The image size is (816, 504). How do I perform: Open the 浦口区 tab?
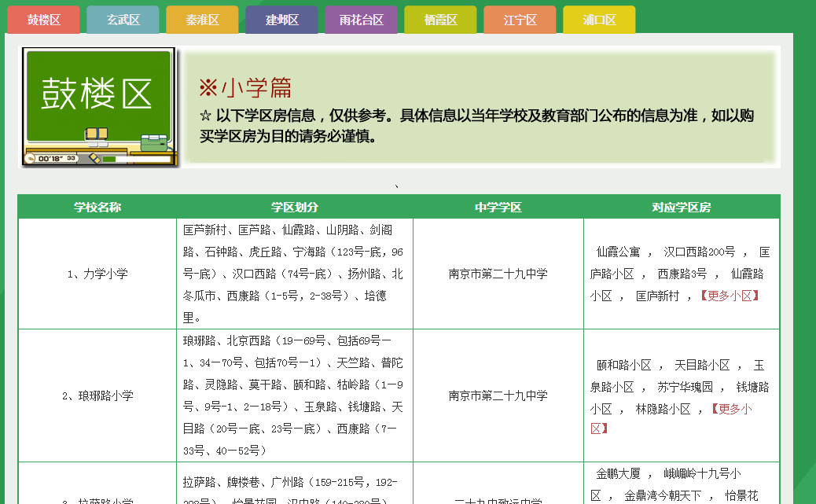coord(599,20)
